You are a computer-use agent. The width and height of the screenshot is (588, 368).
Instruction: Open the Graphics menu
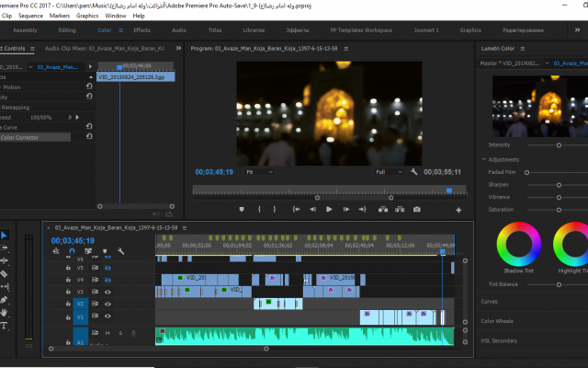click(x=87, y=16)
